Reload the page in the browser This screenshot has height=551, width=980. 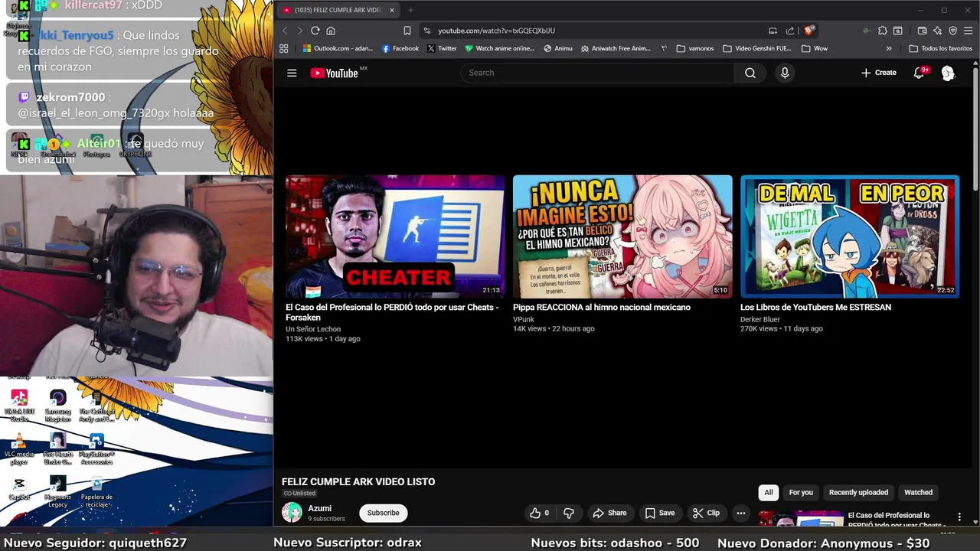coord(315,31)
